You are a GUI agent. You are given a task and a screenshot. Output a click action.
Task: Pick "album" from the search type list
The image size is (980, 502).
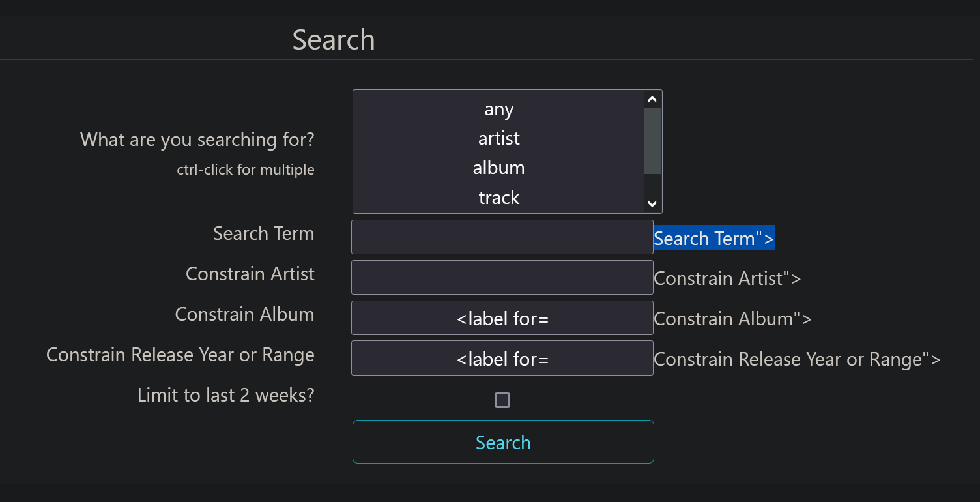tap(498, 168)
